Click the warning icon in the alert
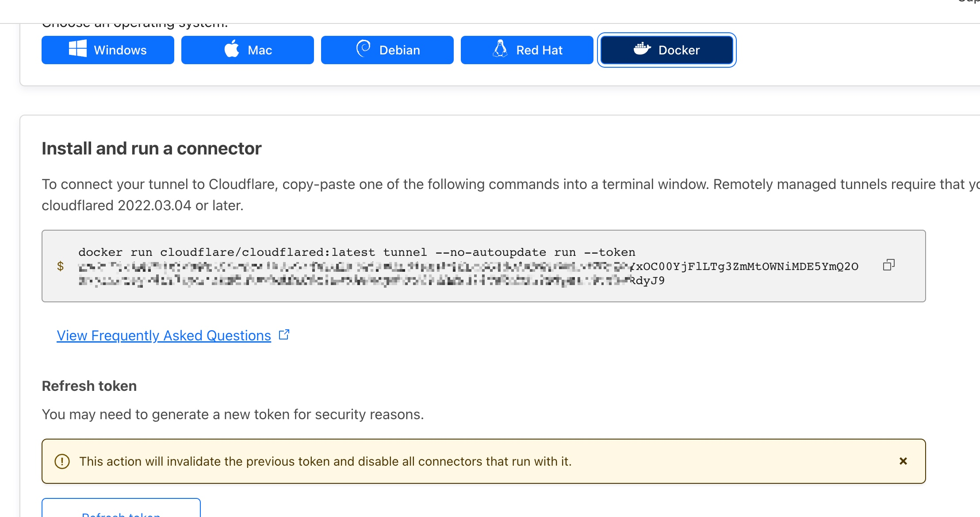 tap(62, 461)
